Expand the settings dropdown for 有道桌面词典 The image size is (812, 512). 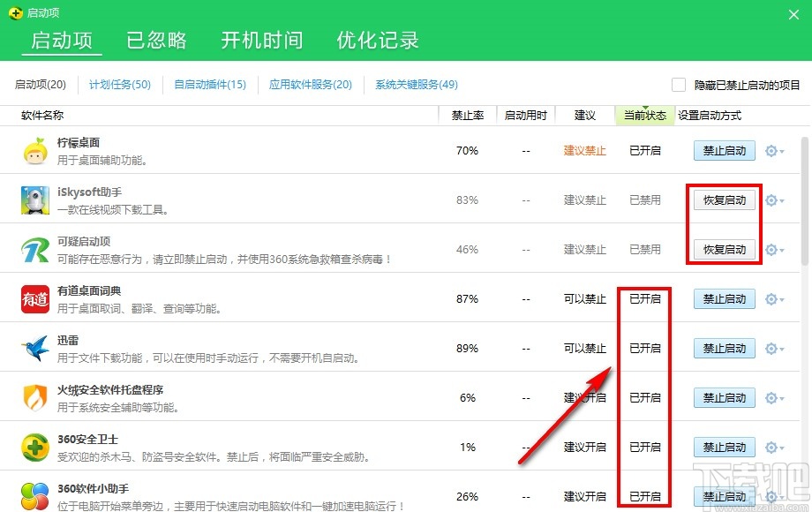771,298
